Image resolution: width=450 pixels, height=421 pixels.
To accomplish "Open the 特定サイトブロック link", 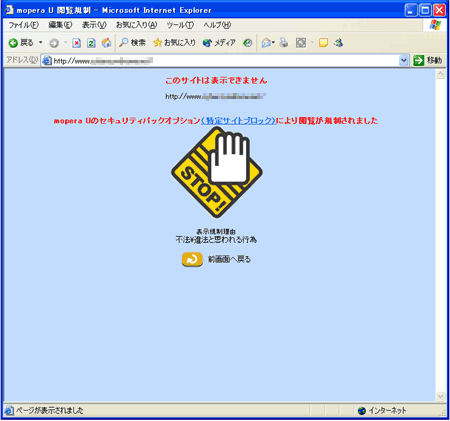I will [x=238, y=121].
